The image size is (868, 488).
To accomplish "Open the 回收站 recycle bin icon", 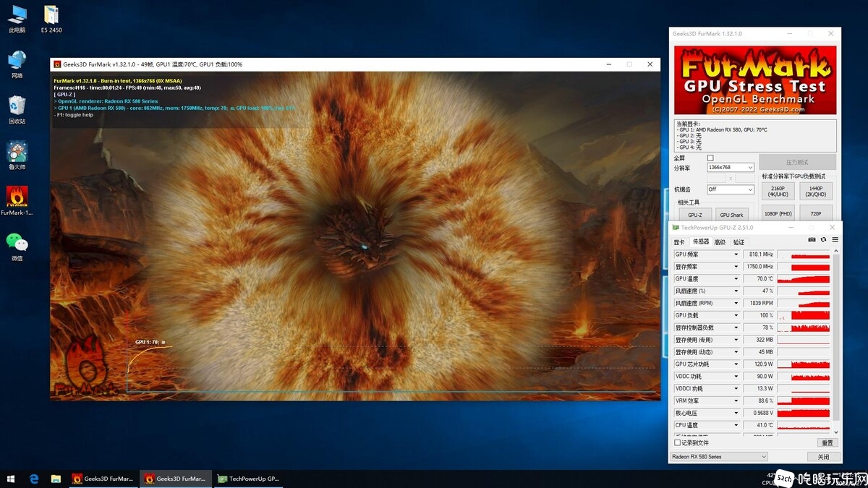I will 17,111.
